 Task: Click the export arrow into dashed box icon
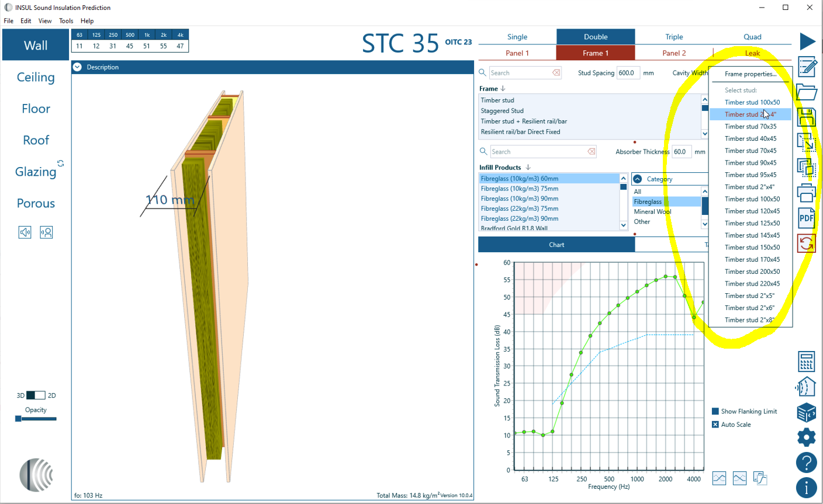807,142
